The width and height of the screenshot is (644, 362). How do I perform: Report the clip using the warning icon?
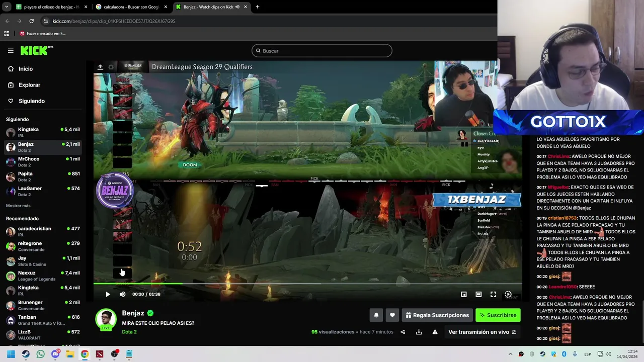(x=435, y=332)
